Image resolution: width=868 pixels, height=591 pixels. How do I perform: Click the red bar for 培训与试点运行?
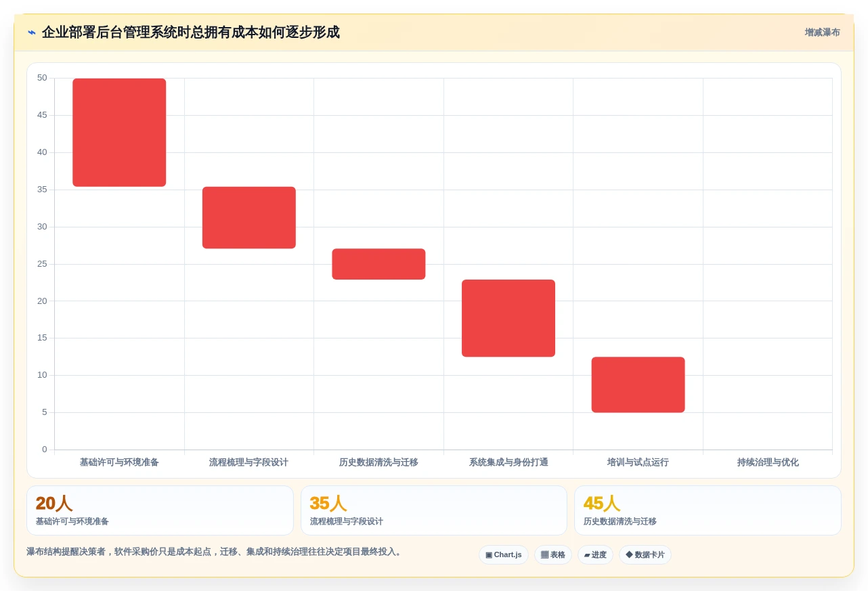tap(638, 385)
